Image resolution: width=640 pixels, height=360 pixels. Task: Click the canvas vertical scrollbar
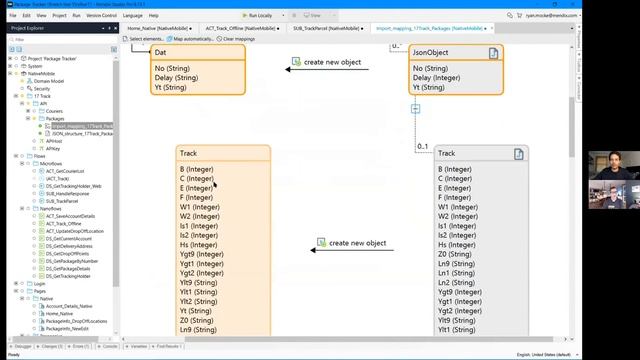pyautogui.click(x=572, y=127)
